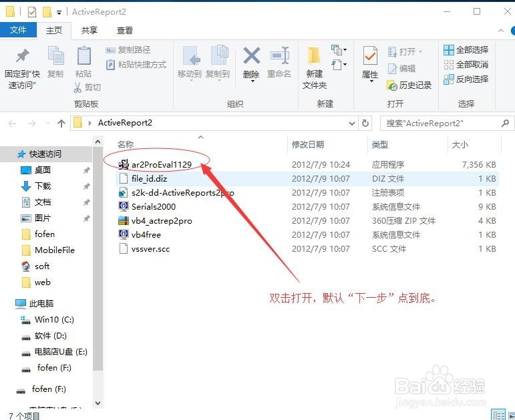Viewport: 515px width, 420px height.
Task: Sort by Date Modified (修改日期) column
Action: [308, 144]
